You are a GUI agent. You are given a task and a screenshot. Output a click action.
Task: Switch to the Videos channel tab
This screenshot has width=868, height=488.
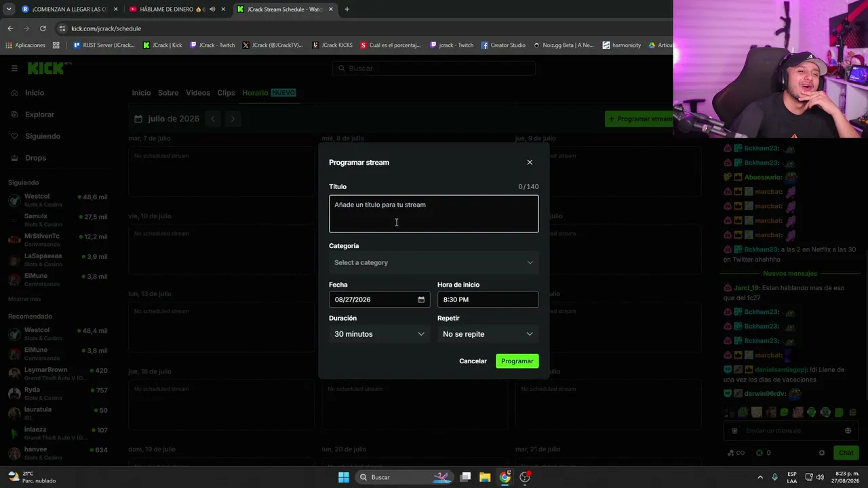[x=198, y=93]
